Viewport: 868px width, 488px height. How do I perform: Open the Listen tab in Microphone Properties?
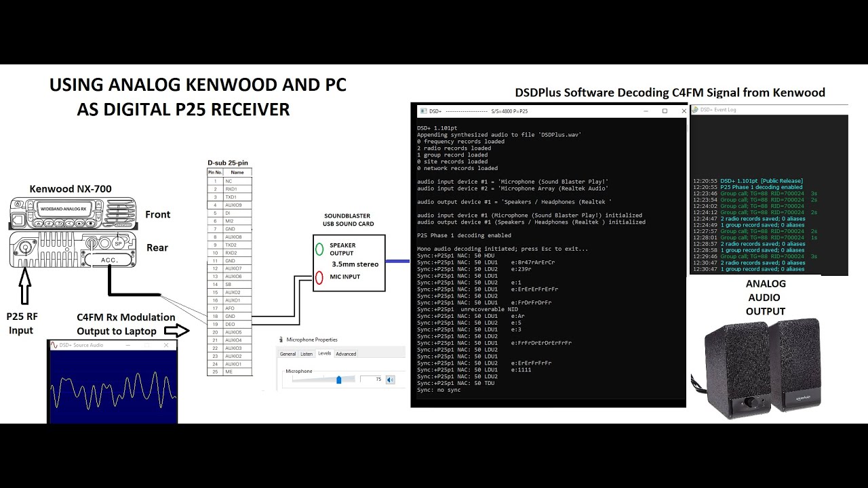307,354
